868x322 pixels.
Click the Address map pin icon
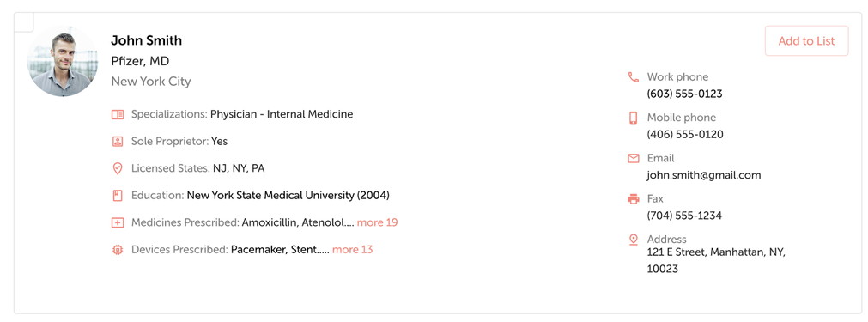634,240
